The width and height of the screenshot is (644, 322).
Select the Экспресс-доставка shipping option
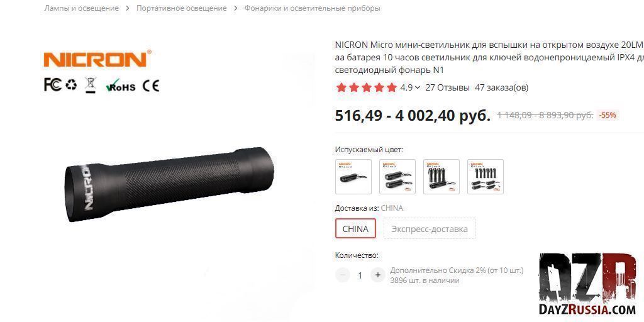[430, 229]
